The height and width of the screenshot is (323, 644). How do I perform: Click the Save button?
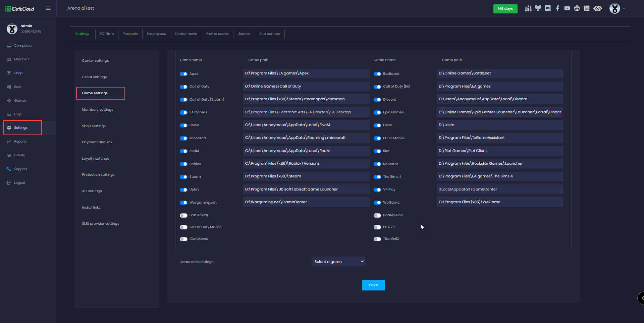(373, 285)
